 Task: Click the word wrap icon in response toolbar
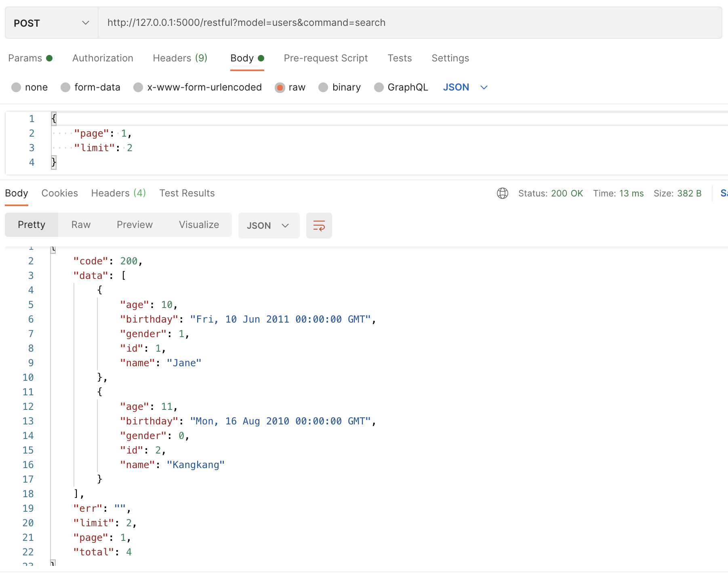coord(319,226)
